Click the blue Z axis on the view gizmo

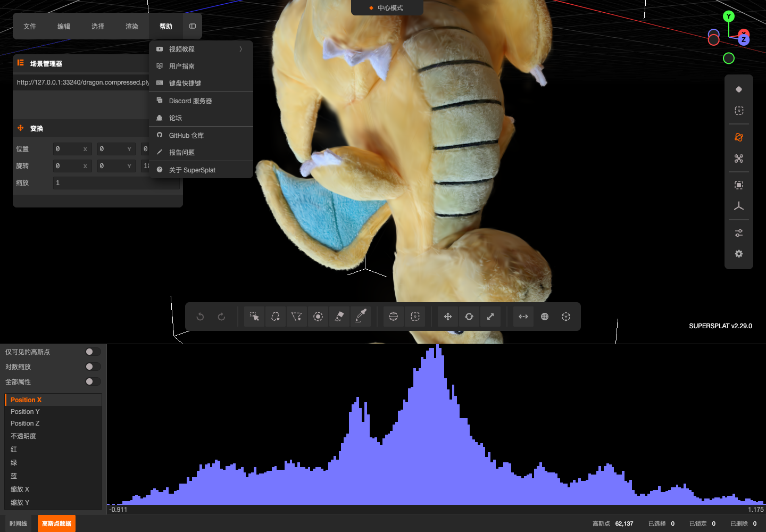(x=744, y=40)
